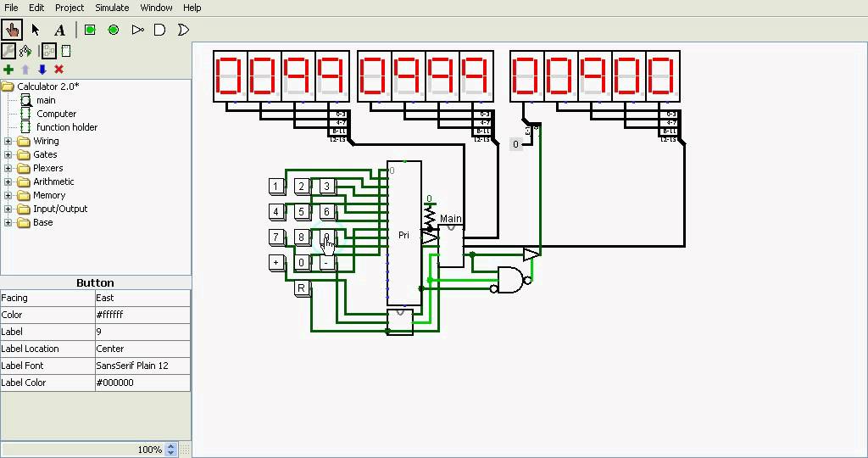Push the + button in the circuit

[x=275, y=262]
